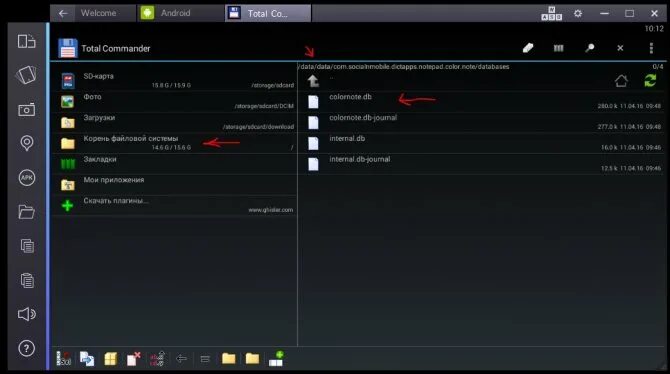
Task: Click the edit pencil icon in header
Action: point(528,48)
